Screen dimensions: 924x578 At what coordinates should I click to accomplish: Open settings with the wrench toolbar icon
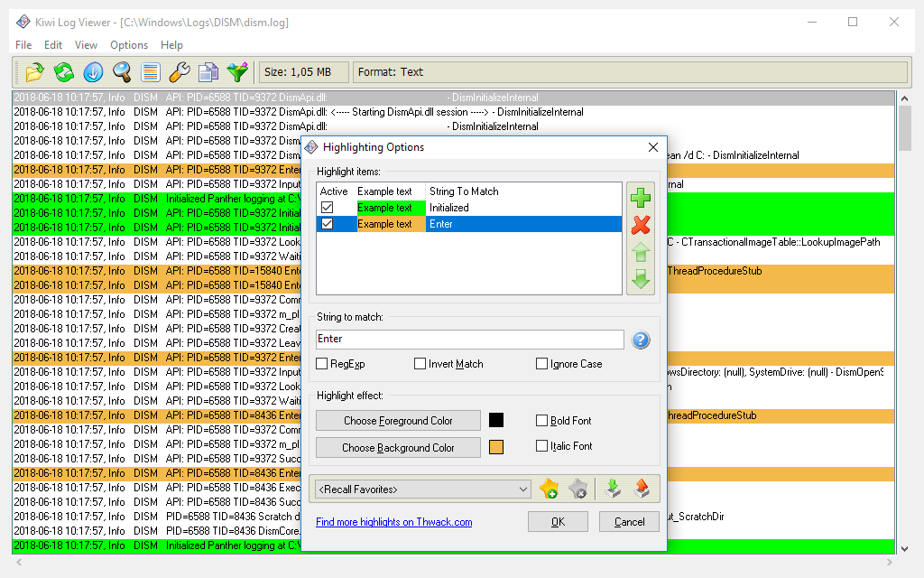click(x=180, y=72)
